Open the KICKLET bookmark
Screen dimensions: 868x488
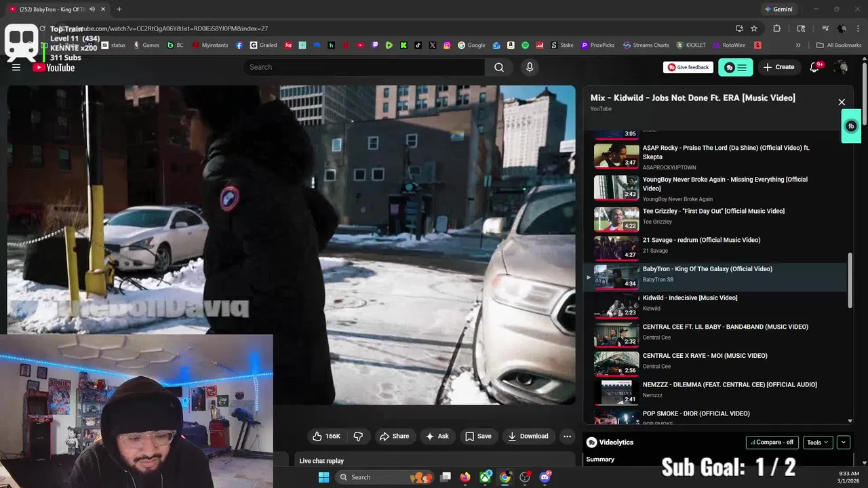(690, 45)
